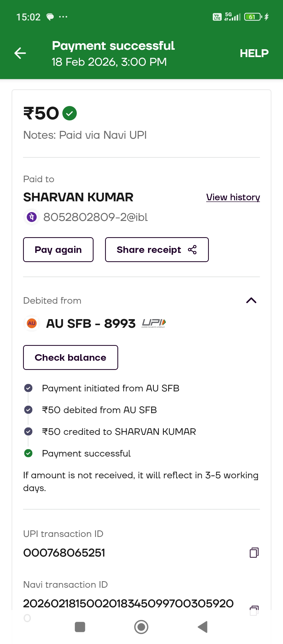
Task: Tap the back arrow in header
Action: coord(20,53)
